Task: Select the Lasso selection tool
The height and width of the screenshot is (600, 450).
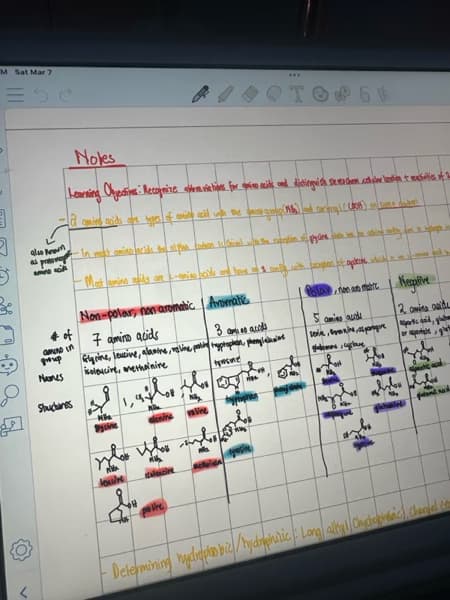Action: (x=274, y=93)
